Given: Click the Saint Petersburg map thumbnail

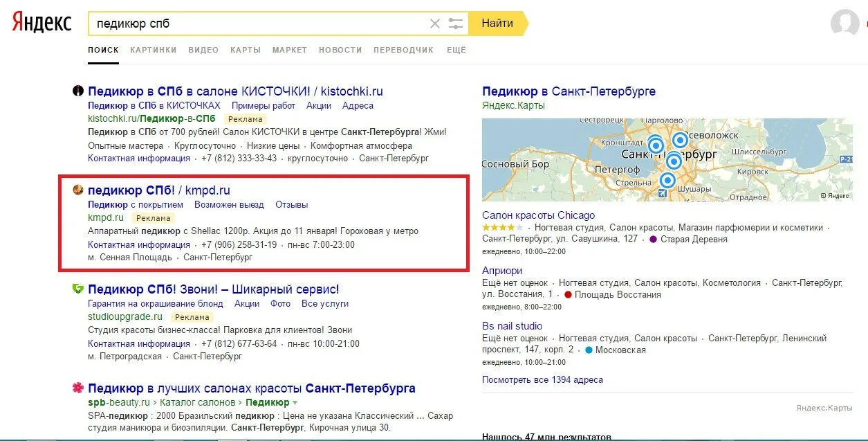Looking at the screenshot, I should [667, 160].
